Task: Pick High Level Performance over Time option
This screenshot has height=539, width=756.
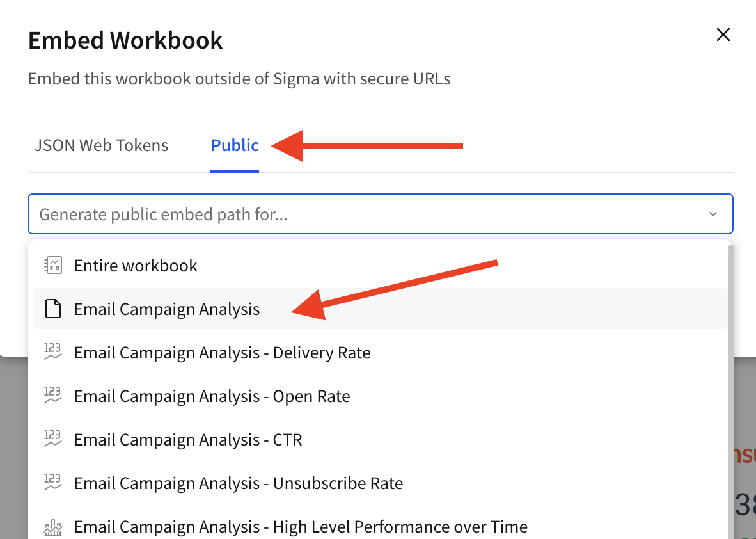Action: 301,527
